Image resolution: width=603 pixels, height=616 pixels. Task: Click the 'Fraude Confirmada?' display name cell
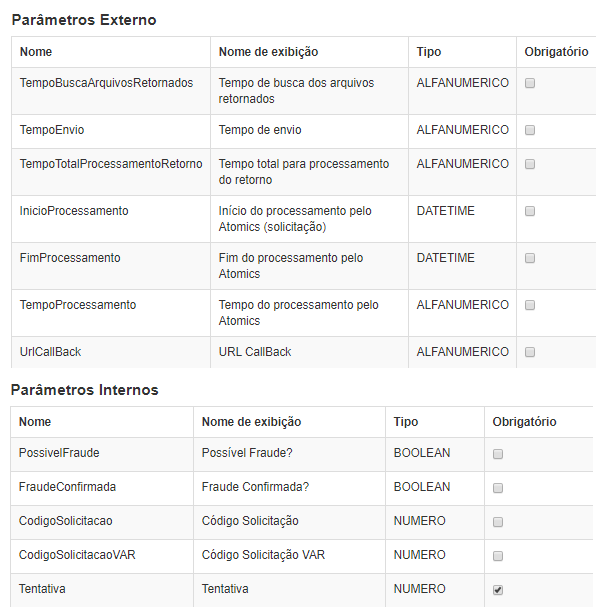pyautogui.click(x=255, y=487)
